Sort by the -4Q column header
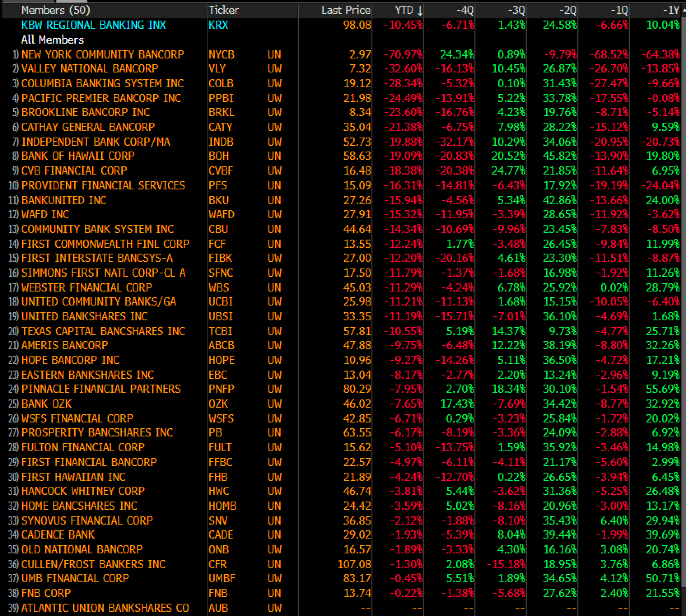The width and height of the screenshot is (686, 616). (465, 10)
